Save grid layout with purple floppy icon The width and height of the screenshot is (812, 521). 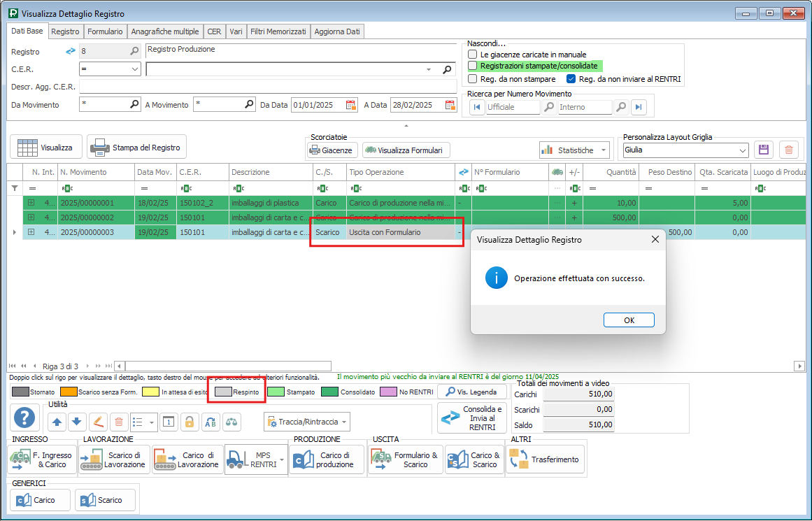tap(764, 150)
